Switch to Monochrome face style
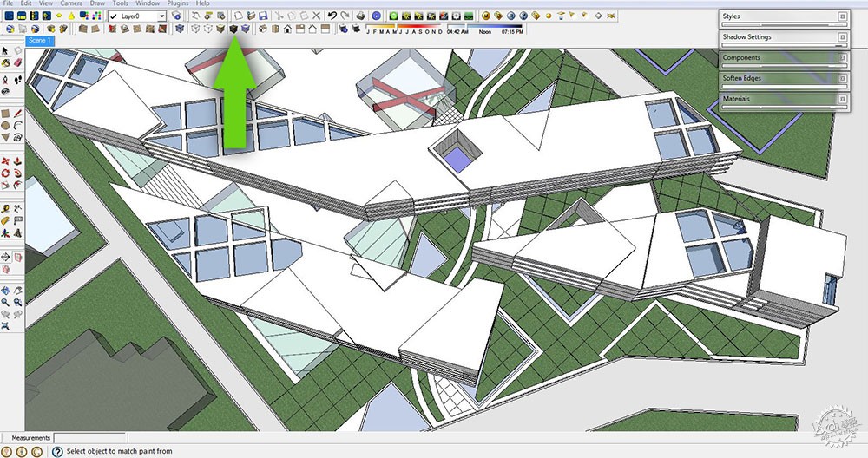 pos(246,29)
